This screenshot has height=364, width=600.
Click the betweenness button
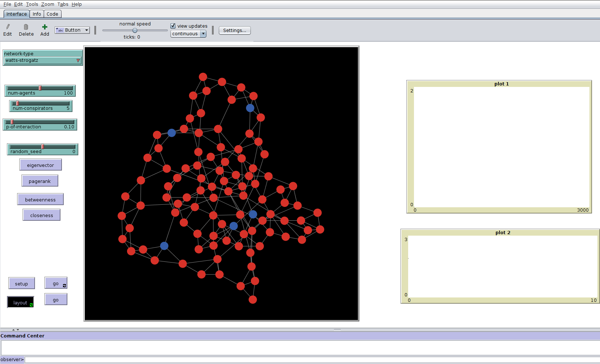[x=40, y=200]
